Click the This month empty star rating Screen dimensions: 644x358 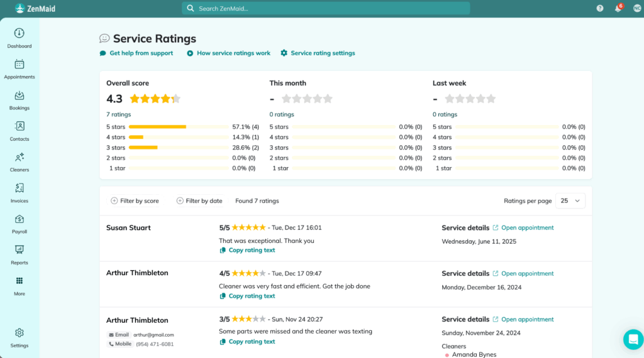pos(307,99)
